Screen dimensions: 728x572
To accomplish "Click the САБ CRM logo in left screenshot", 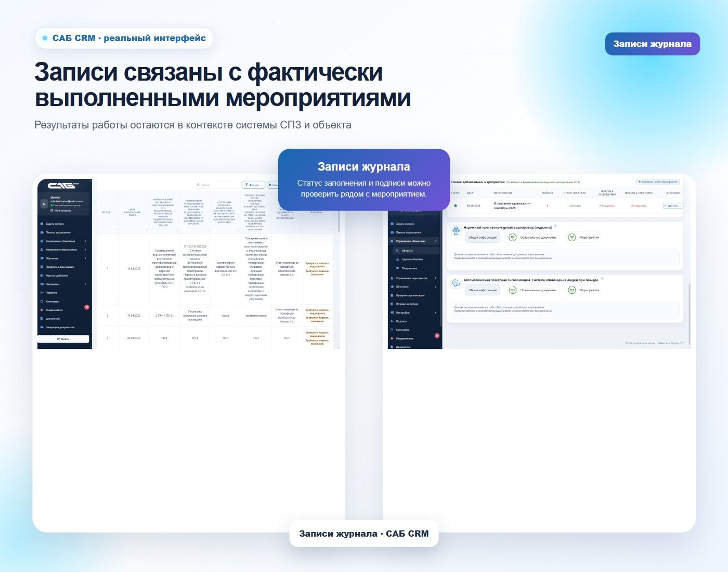I will [x=63, y=186].
